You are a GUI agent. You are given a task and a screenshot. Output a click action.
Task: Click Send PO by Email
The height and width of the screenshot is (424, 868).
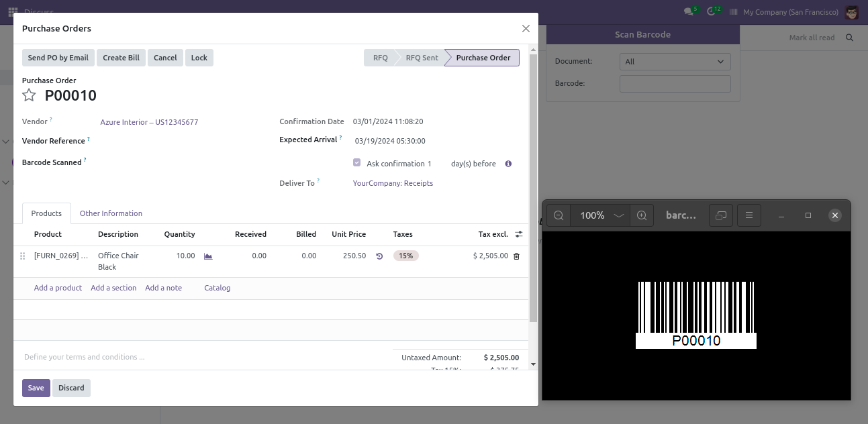pos(58,58)
